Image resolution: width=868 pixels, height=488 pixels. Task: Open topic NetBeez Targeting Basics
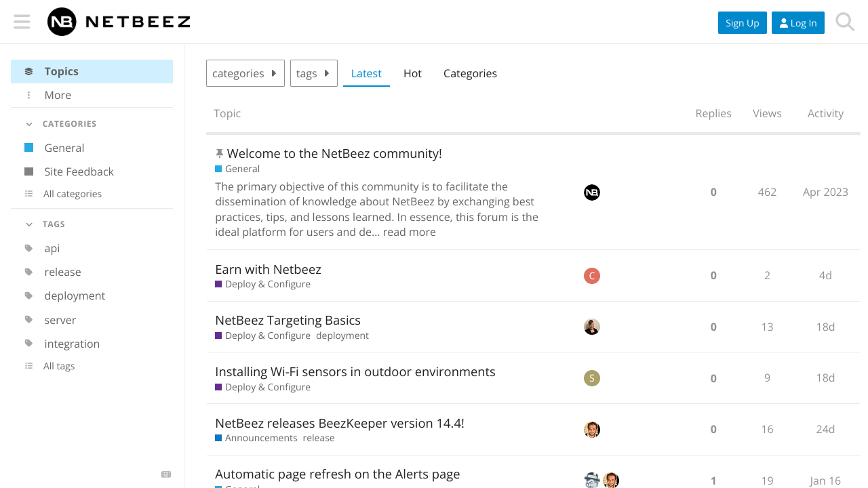(288, 320)
